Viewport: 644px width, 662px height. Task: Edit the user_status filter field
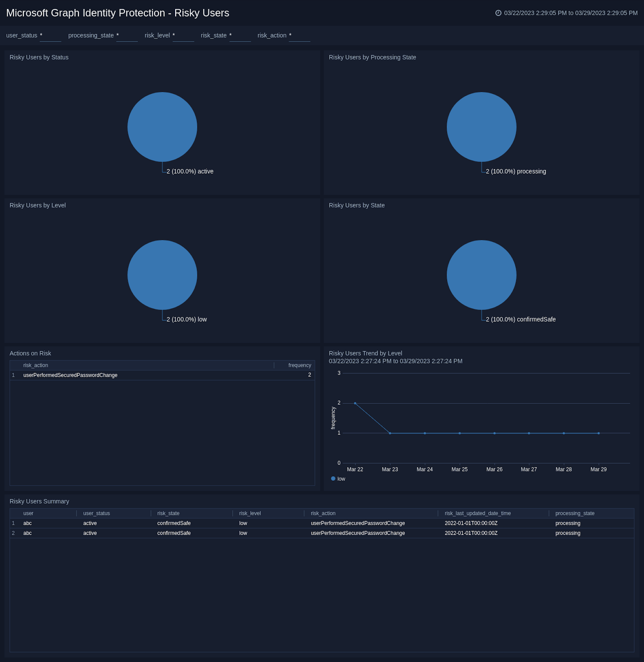50,36
